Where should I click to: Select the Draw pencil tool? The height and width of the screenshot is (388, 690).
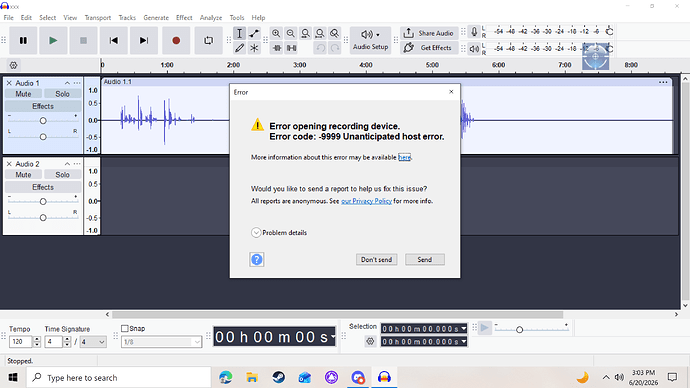pos(239,48)
